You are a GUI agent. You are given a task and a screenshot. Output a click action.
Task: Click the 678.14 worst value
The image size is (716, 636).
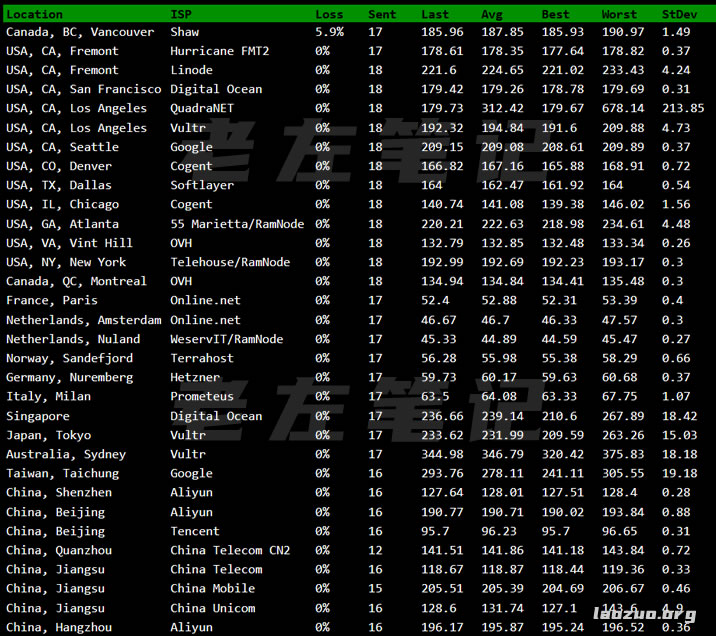(623, 109)
